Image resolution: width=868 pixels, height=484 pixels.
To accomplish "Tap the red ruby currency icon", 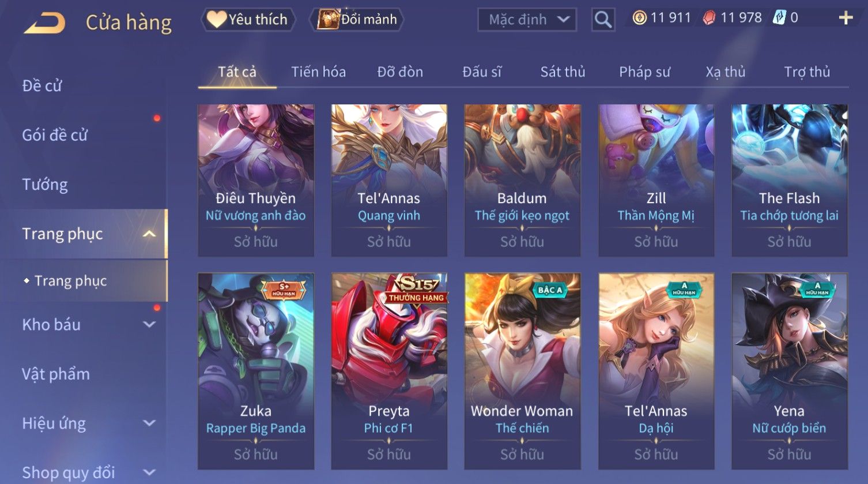I will tap(710, 18).
